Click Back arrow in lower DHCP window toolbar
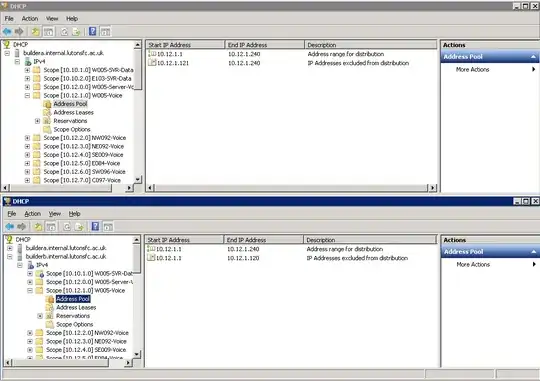The image size is (540, 381). click(10, 227)
